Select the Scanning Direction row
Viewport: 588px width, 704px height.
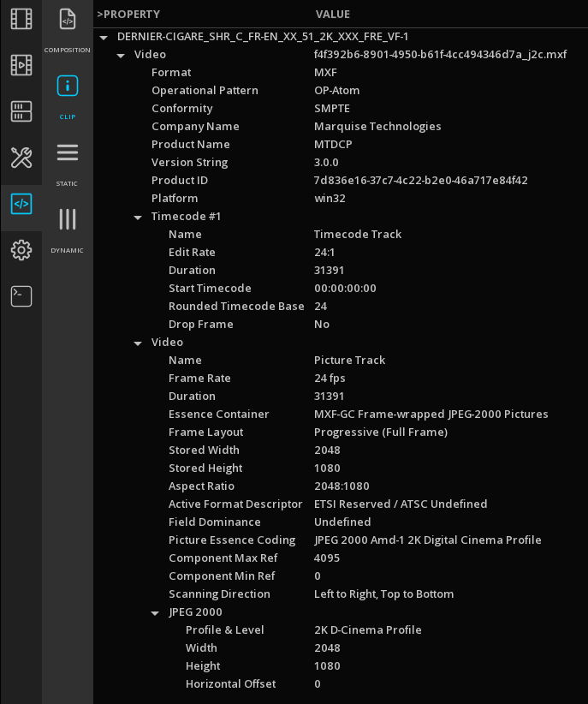point(341,594)
